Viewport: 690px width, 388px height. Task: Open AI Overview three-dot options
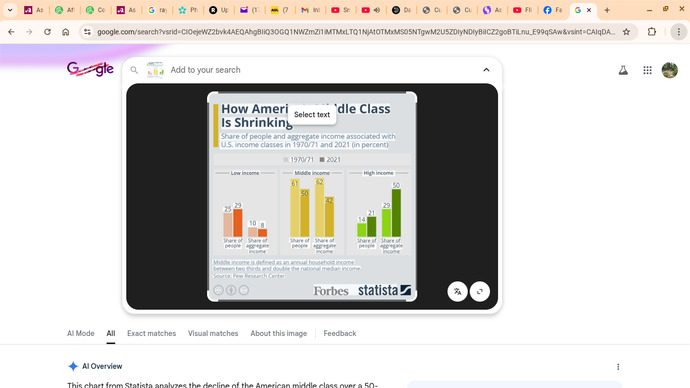(x=618, y=366)
